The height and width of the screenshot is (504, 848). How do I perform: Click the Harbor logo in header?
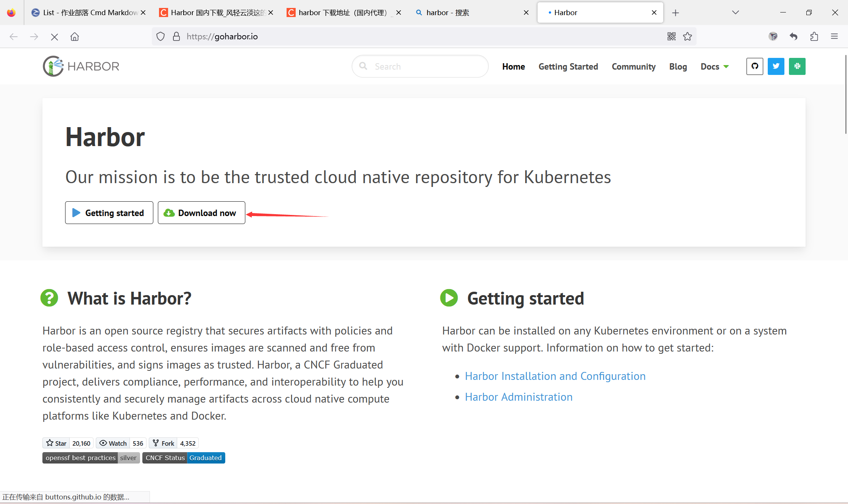[x=81, y=66]
